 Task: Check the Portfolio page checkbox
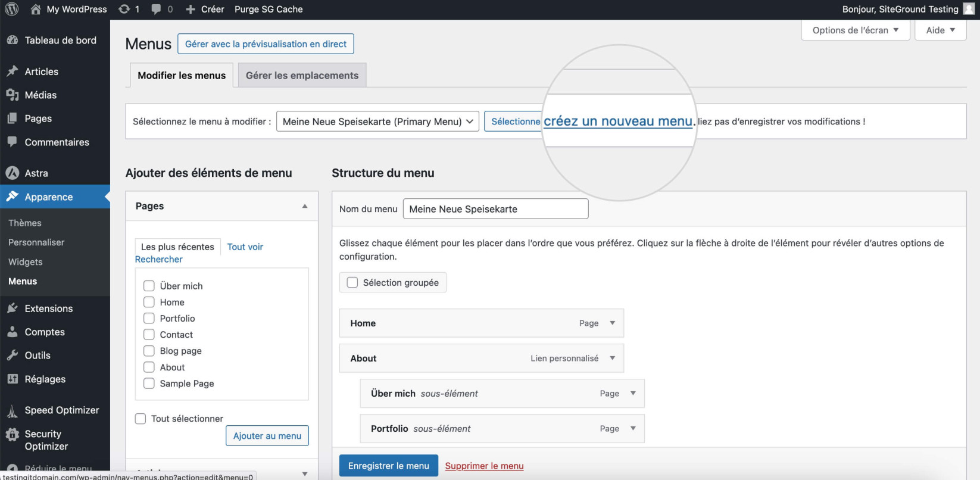coord(149,318)
